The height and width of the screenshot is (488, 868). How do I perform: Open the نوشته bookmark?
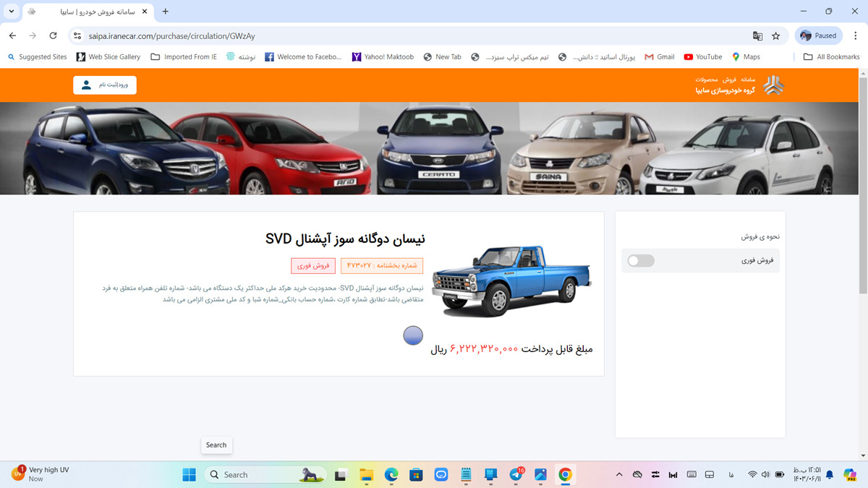[x=241, y=56]
